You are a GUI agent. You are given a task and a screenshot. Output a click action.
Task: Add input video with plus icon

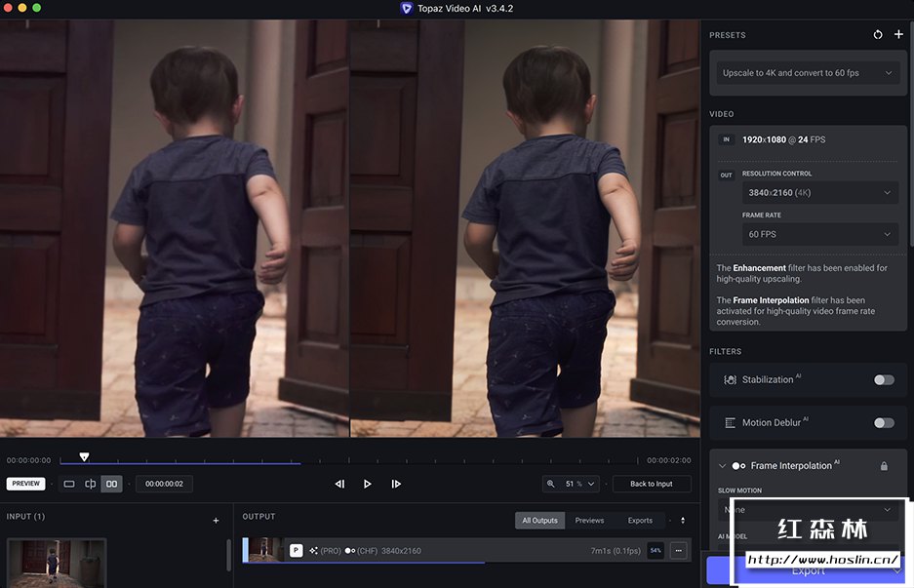(x=216, y=521)
